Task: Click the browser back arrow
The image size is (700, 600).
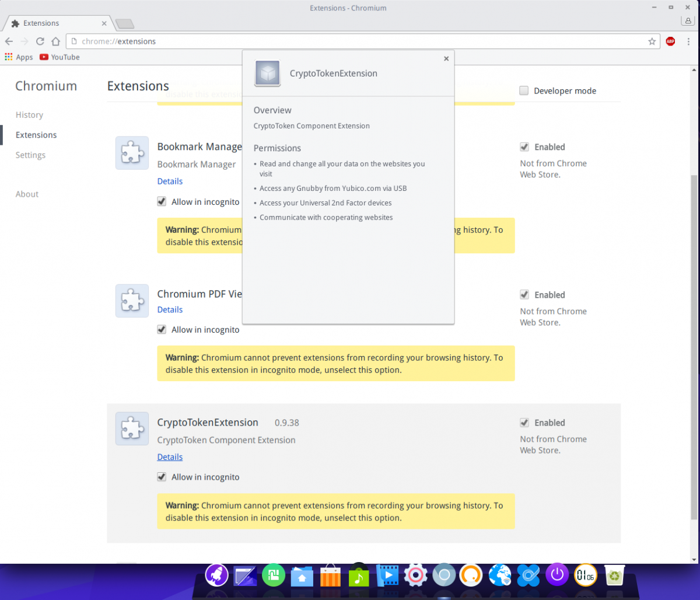Action: pos(9,41)
